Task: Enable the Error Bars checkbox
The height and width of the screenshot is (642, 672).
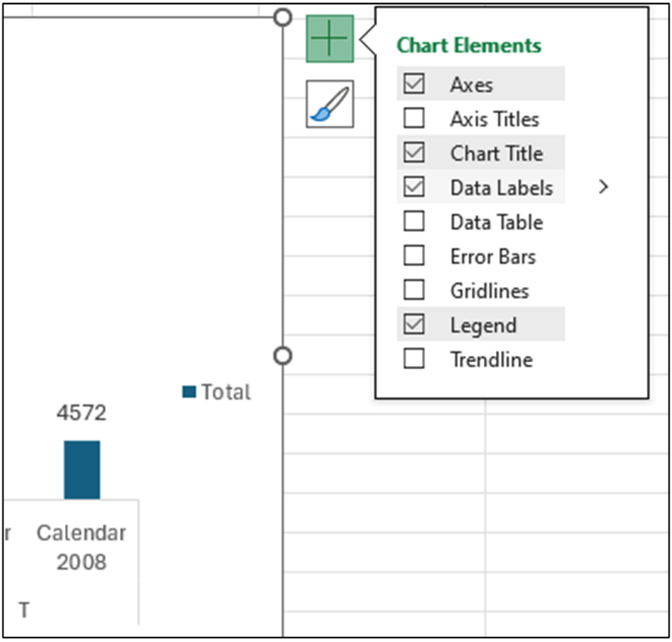Action: point(414,255)
